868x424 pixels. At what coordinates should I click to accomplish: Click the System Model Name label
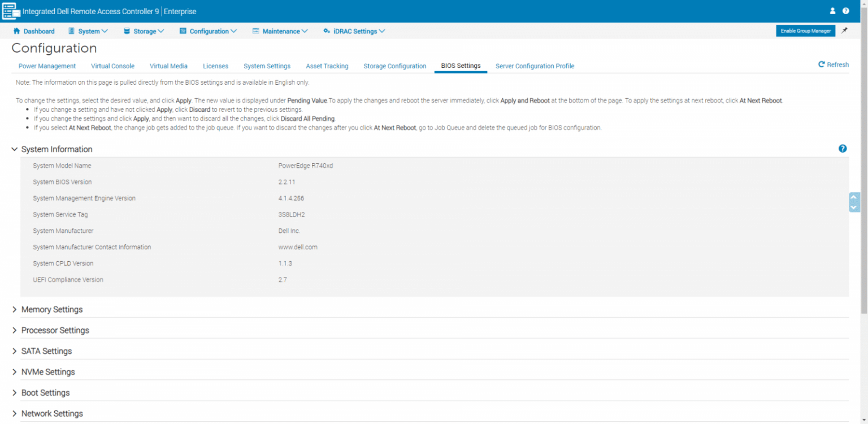[62, 166]
